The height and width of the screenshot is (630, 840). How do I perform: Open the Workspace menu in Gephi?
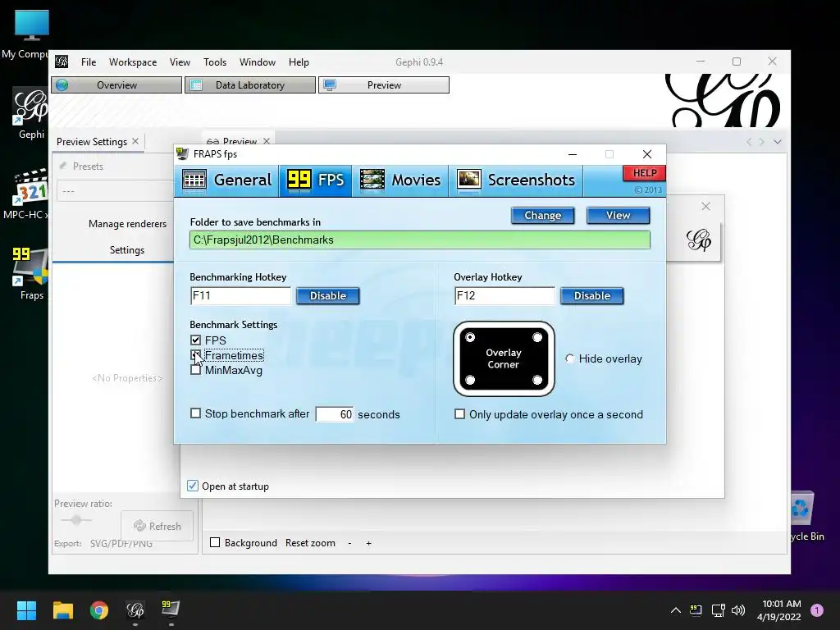pyautogui.click(x=133, y=62)
